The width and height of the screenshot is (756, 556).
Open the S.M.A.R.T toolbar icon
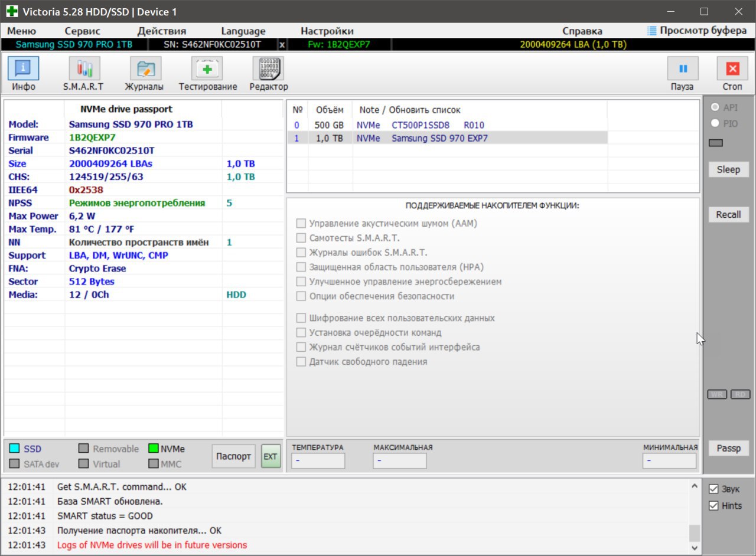(x=84, y=68)
